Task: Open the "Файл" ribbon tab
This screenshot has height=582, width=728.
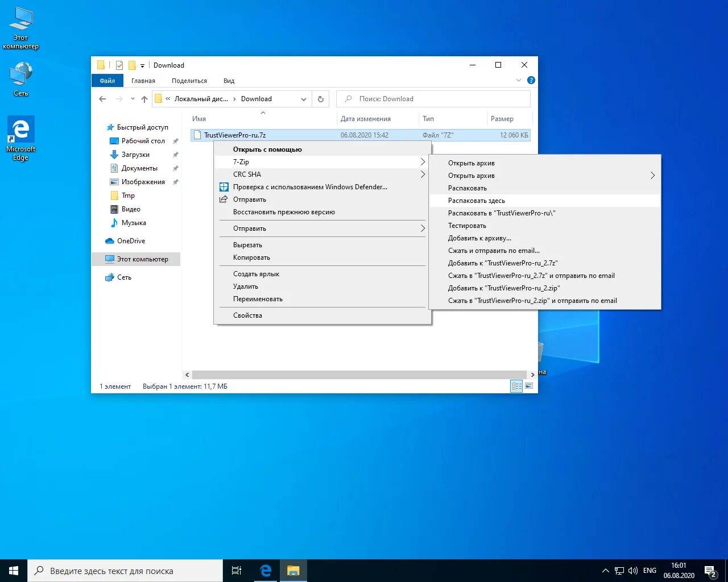Action: 107,81
